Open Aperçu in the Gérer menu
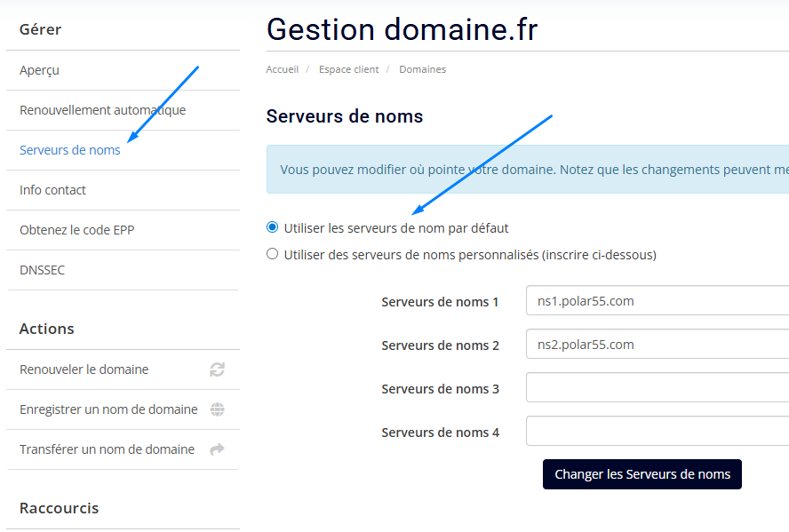Screen dimensions: 789x532 [123, 70]
